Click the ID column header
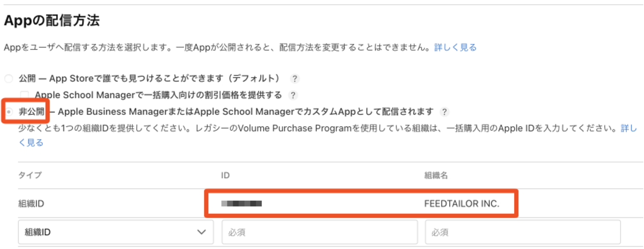The width and height of the screenshot is (644, 249). [x=226, y=175]
